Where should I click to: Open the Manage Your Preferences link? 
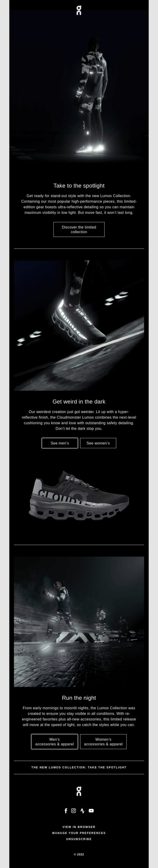click(x=79, y=833)
